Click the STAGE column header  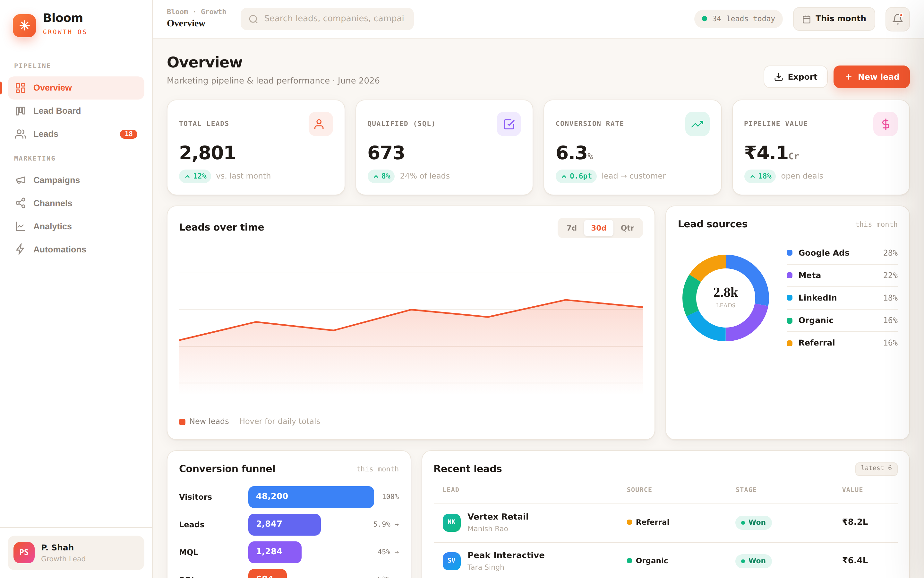[x=746, y=490]
